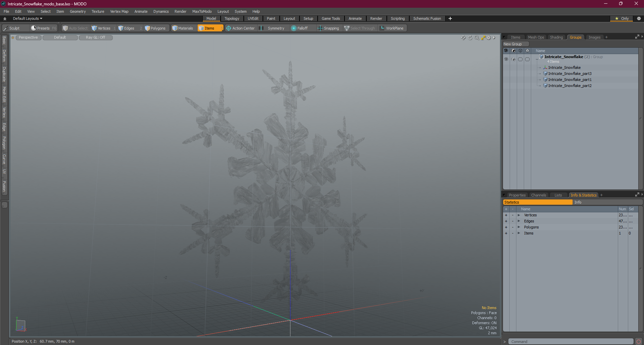Toggle render camera for Intricate_Snowflake group
644x345 pixels.
pos(513,59)
